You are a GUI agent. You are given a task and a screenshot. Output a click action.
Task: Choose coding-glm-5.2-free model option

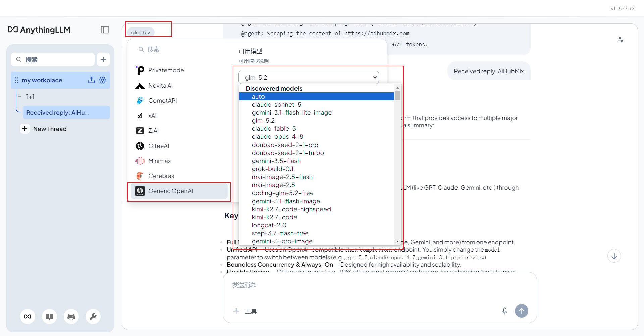(x=317, y=193)
